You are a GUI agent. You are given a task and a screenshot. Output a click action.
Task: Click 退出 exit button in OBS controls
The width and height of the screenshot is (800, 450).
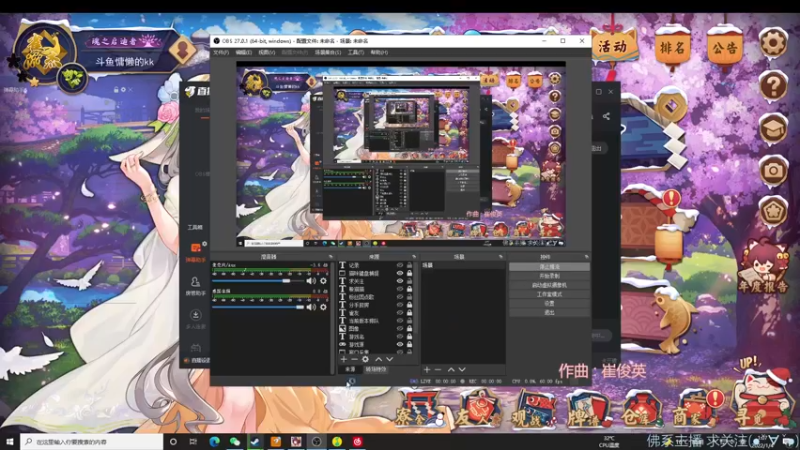tap(549, 312)
